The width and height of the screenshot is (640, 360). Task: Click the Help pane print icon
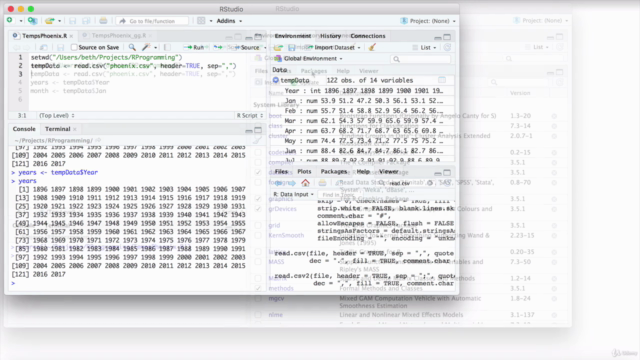coord(322,183)
